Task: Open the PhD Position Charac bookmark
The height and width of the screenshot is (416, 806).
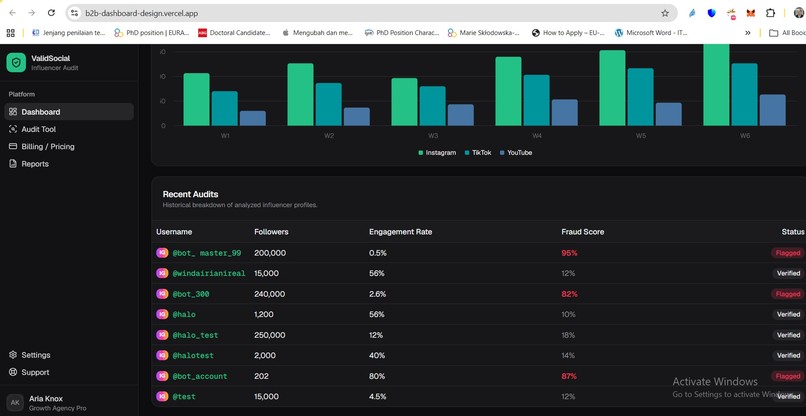Action: (401, 33)
